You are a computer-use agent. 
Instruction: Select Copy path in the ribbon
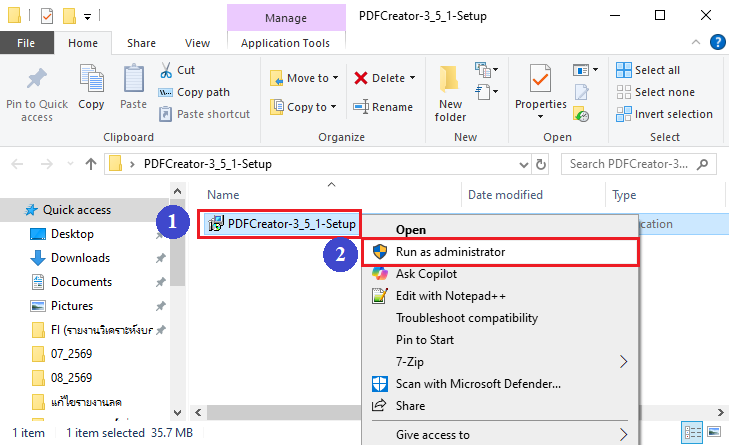194,92
